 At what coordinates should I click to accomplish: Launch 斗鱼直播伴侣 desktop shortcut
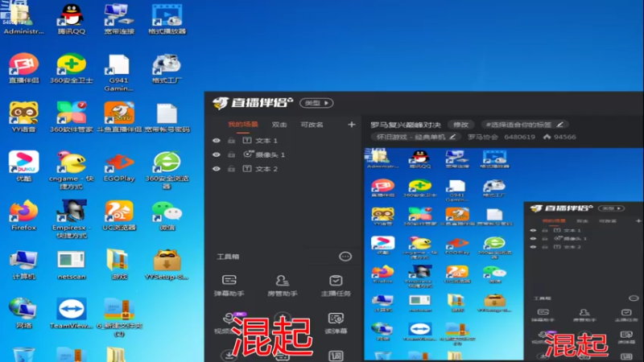click(x=119, y=117)
